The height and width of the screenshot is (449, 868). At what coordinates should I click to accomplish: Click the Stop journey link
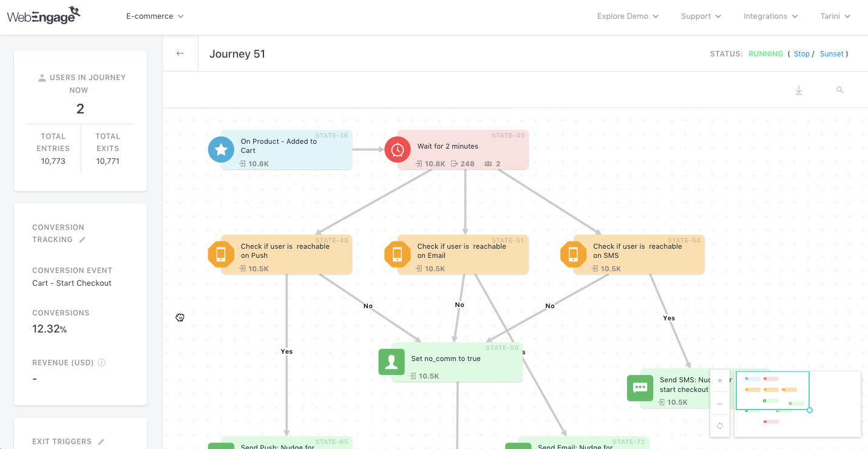pos(801,54)
